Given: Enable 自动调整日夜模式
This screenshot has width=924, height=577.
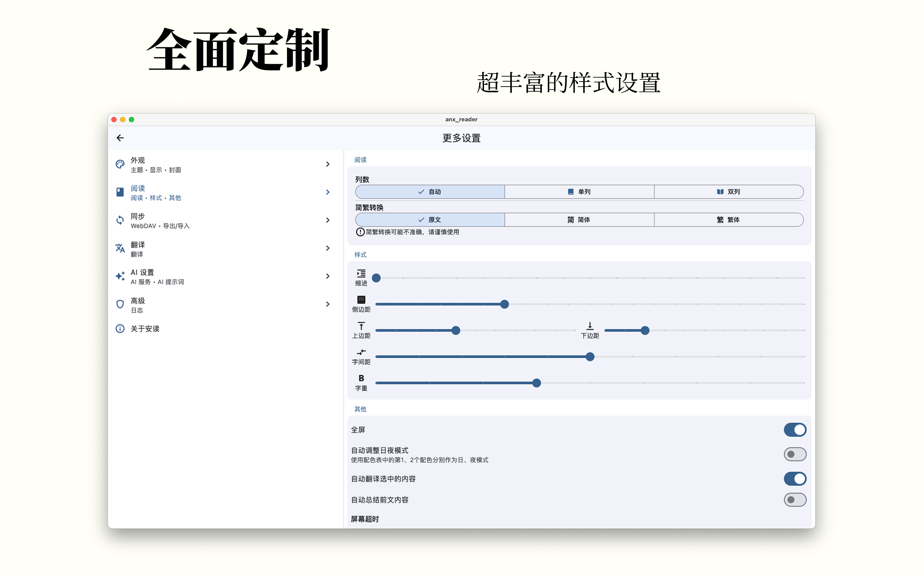Looking at the screenshot, I should tap(795, 454).
